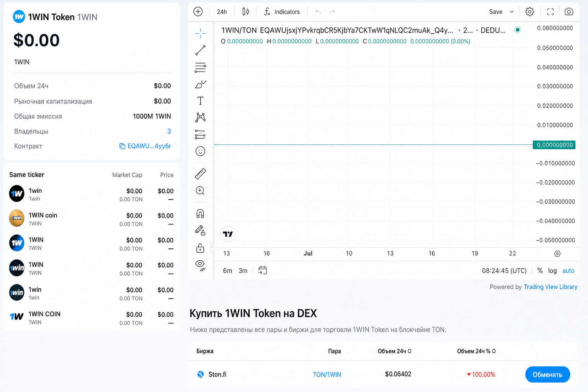Open the 24h interval dropdown
This screenshot has height=392, width=588.
point(222,12)
